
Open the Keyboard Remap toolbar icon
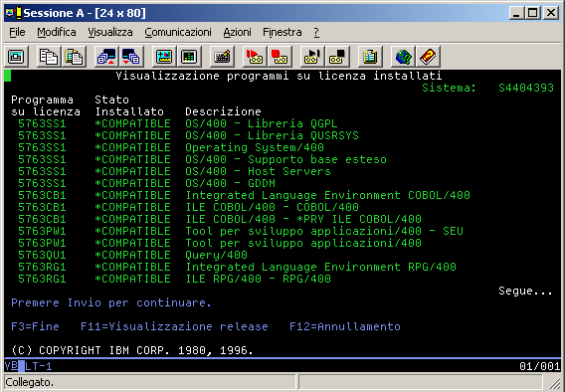tap(222, 57)
